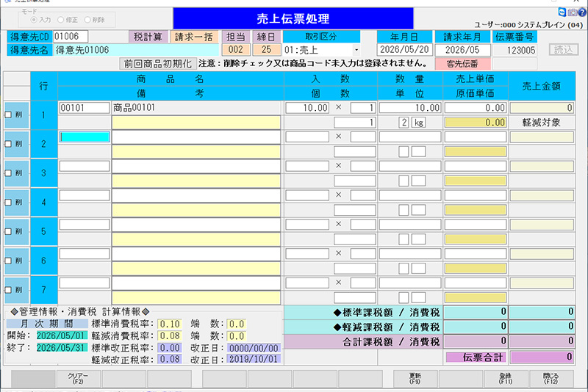Click the highlighted row 2 product code field
Viewport: 588px width, 392px height.
85,137
